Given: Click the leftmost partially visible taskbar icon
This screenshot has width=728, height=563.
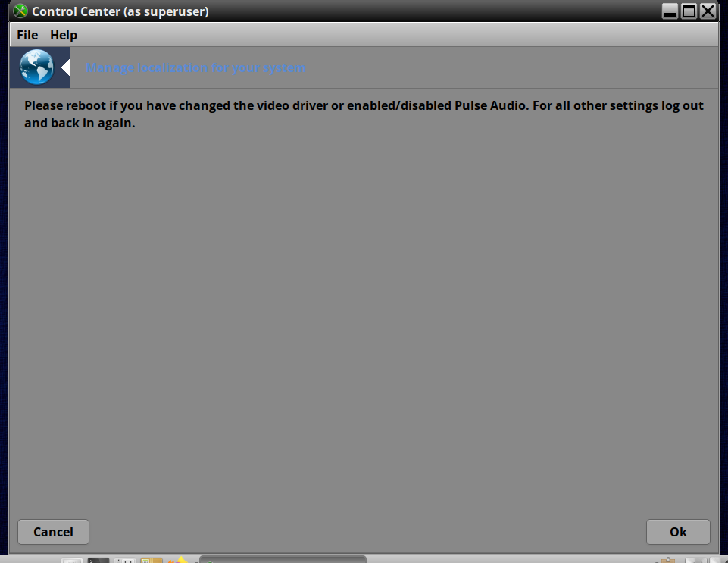Looking at the screenshot, I should (72, 560).
